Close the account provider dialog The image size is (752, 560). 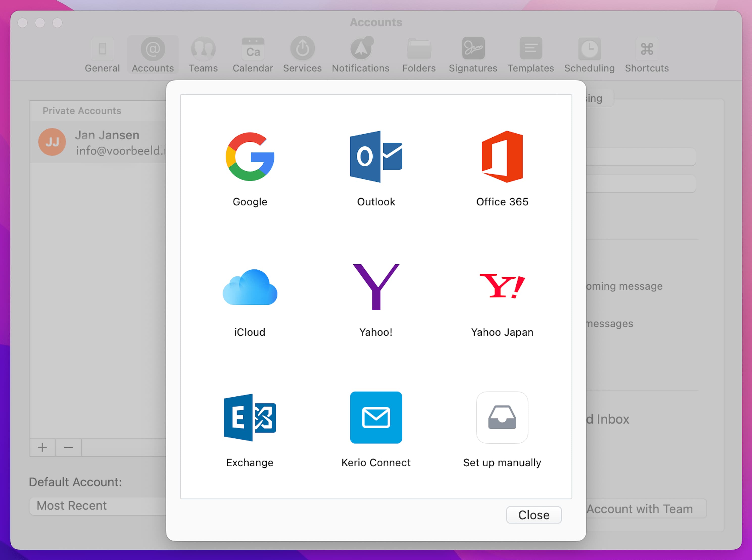pyautogui.click(x=533, y=515)
